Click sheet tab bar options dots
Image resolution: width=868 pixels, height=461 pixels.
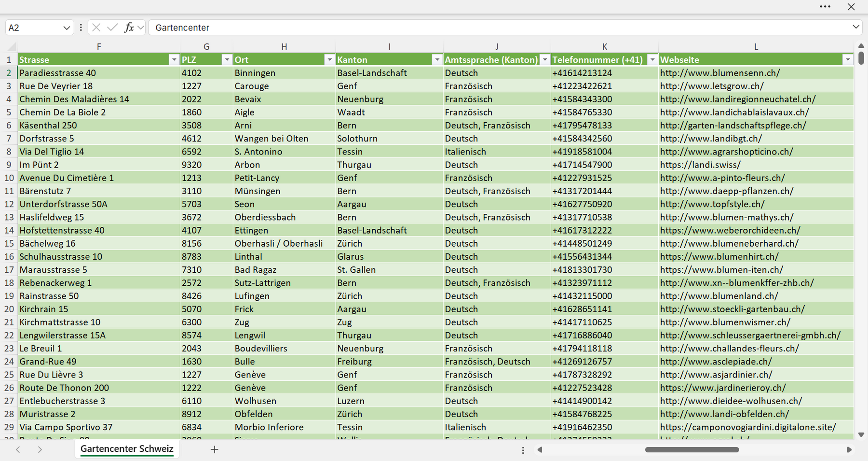(523, 450)
